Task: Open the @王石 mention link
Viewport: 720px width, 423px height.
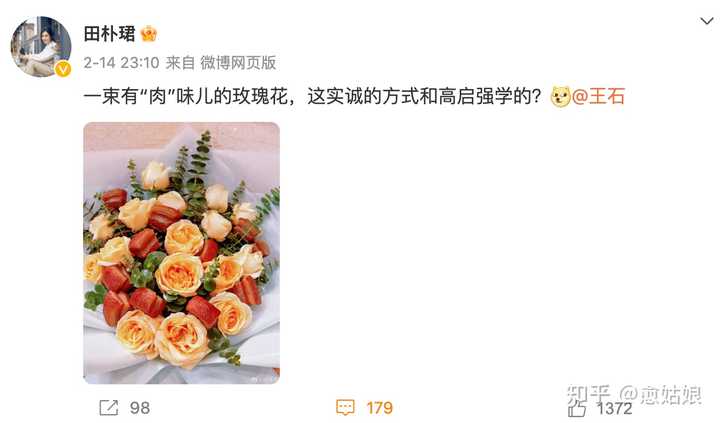Action: pyautogui.click(x=598, y=96)
